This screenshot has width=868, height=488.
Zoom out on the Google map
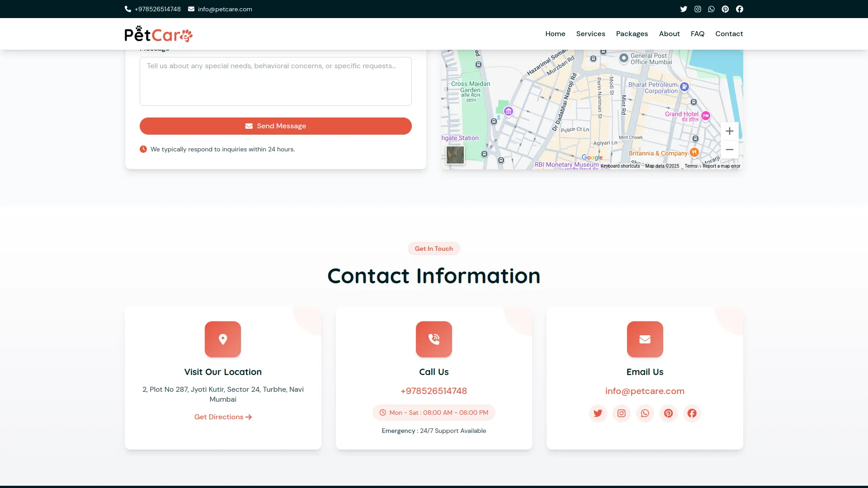[729, 150]
